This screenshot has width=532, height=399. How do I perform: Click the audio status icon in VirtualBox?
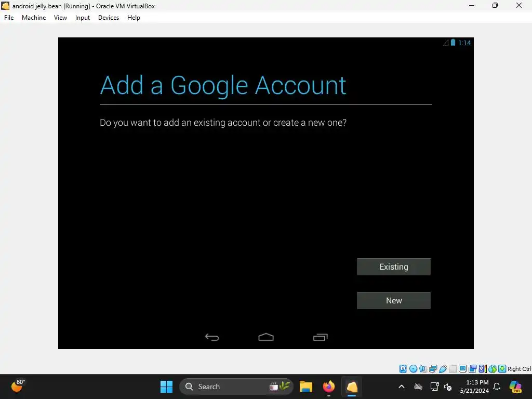coord(423,369)
